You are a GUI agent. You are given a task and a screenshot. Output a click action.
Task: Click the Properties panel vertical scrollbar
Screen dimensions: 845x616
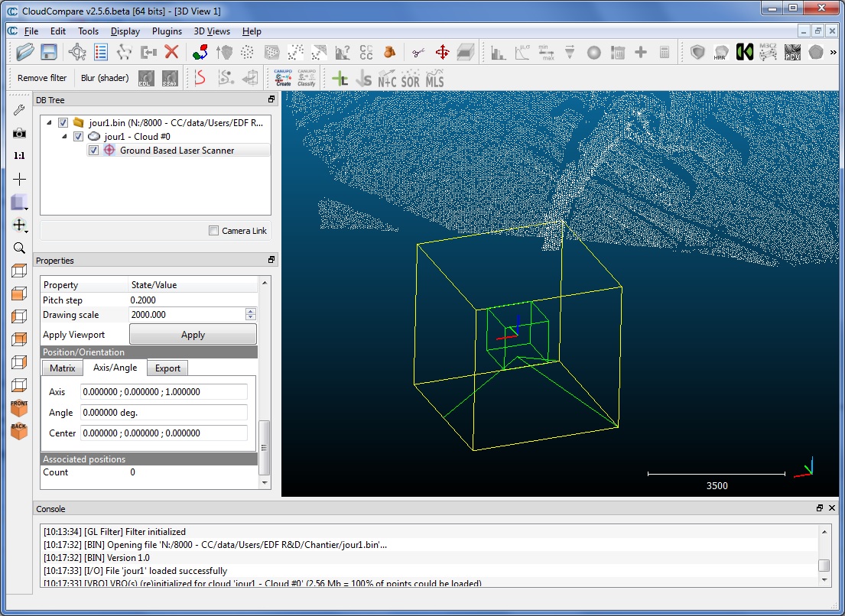pos(264,382)
